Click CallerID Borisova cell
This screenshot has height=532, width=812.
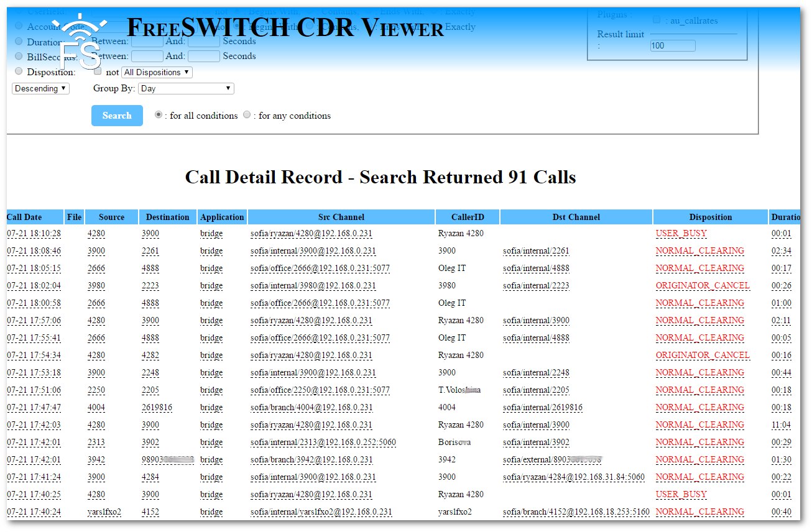454,443
